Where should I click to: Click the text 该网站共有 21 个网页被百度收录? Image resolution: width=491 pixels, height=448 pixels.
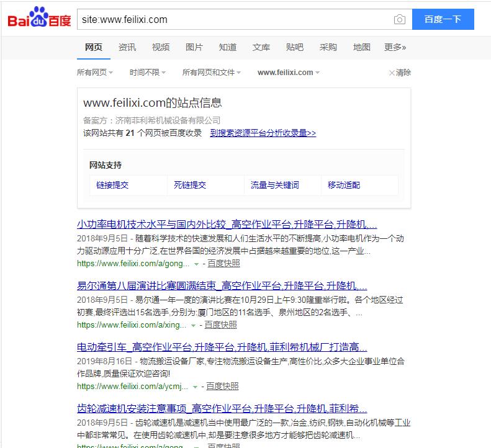[x=143, y=133]
